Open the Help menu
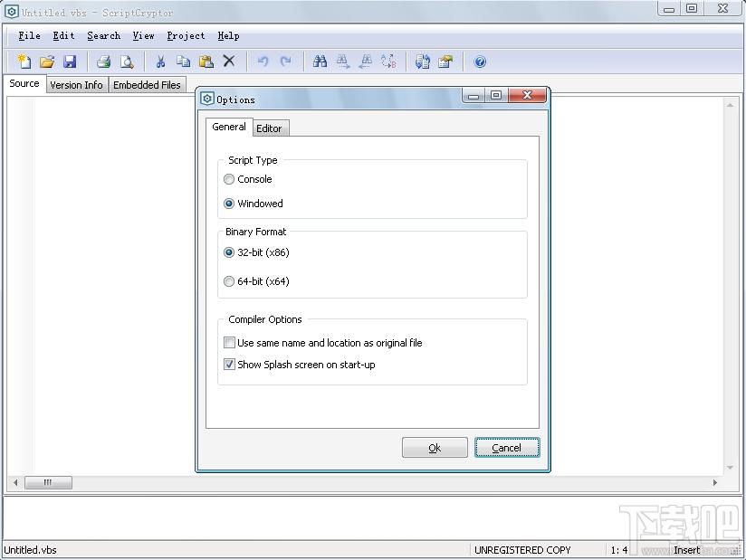This screenshot has height=560, width=746. point(228,35)
